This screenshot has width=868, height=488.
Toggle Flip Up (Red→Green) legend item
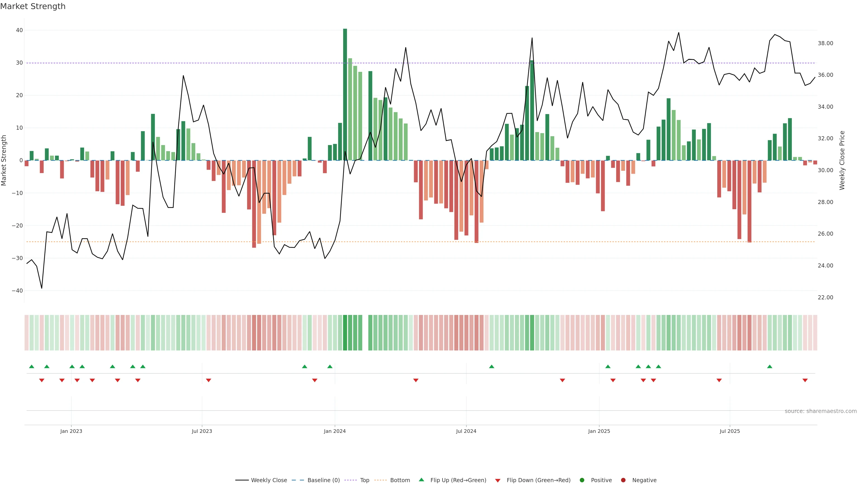pyautogui.click(x=458, y=480)
